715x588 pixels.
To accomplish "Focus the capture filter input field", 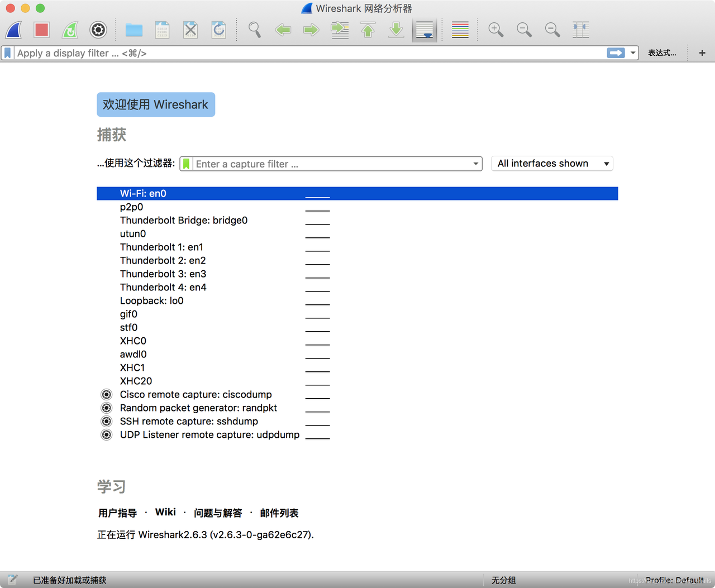I will coord(331,164).
